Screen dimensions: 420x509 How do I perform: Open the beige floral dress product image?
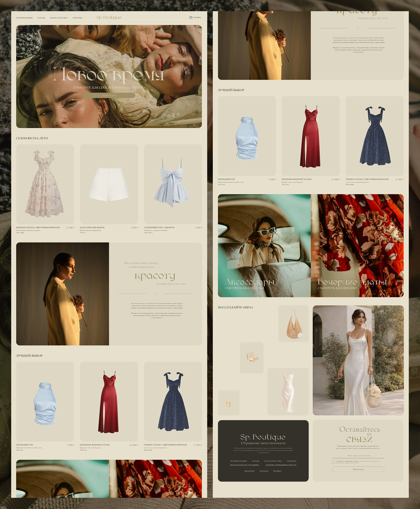(45, 184)
